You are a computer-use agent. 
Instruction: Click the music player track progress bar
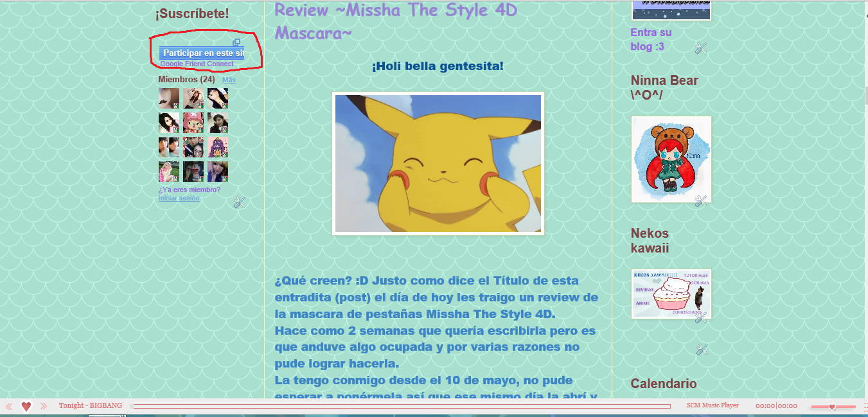(401, 406)
